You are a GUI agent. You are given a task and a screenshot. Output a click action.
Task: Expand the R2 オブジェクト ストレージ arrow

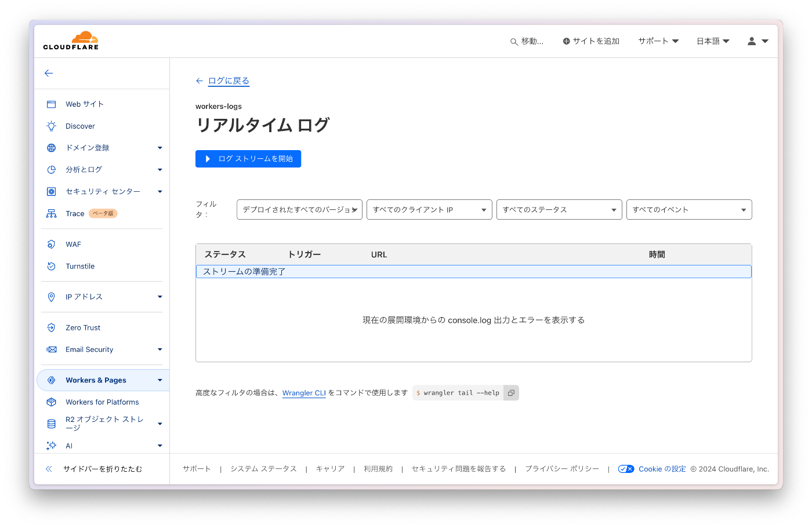pyautogui.click(x=160, y=424)
